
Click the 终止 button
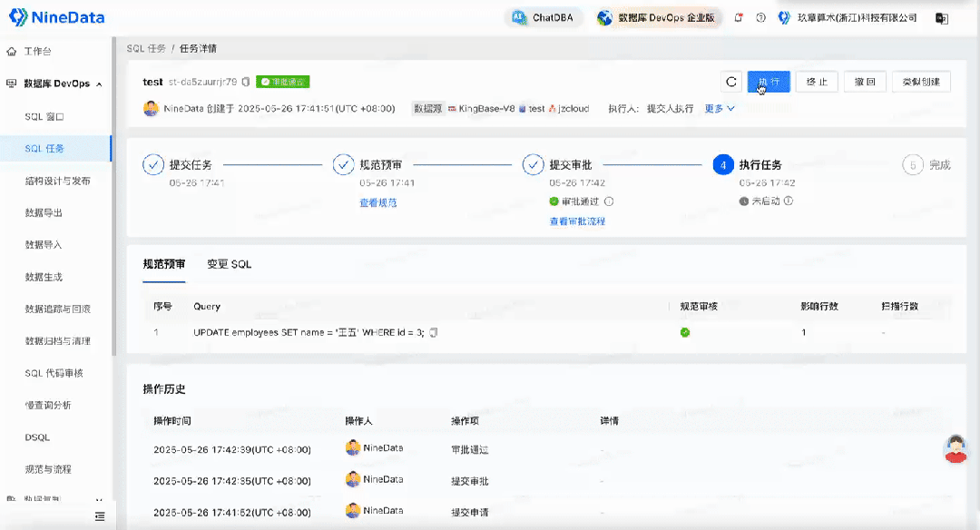click(817, 82)
